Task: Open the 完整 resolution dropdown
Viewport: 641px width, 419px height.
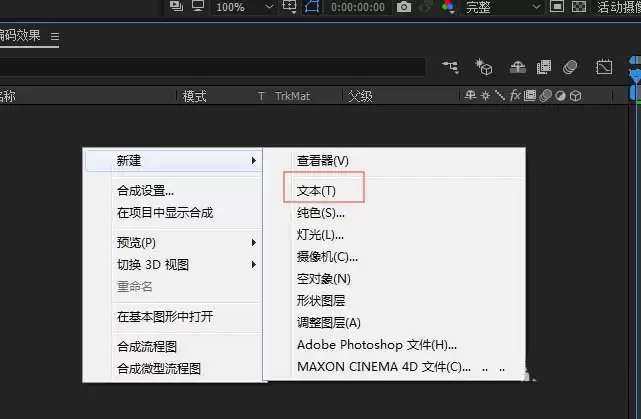Action: (502, 7)
